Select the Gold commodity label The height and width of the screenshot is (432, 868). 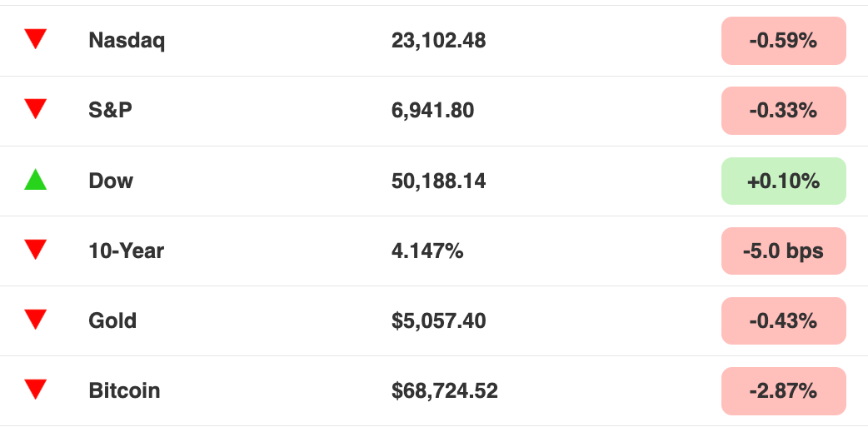coord(112,320)
